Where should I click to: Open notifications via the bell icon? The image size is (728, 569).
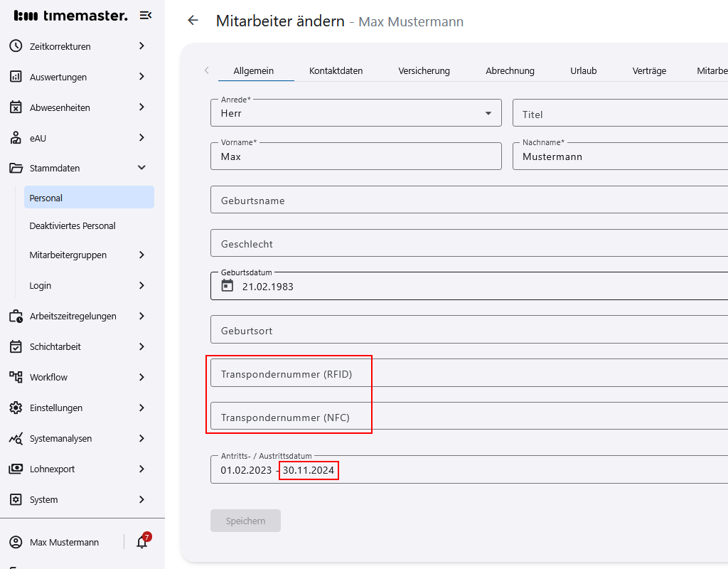pos(140,542)
